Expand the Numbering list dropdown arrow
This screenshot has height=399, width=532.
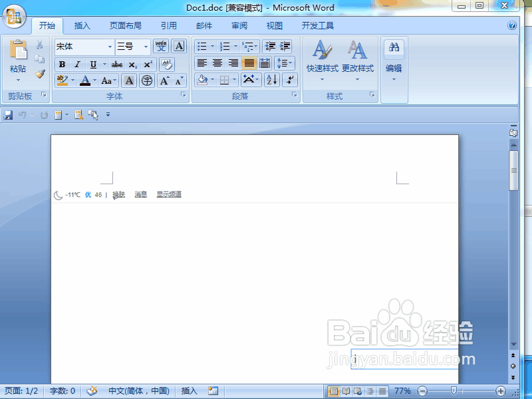(x=235, y=46)
